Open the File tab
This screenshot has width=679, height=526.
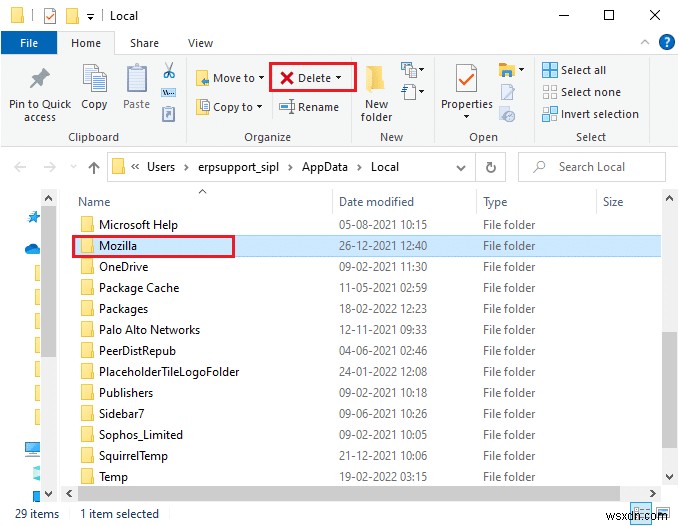coord(29,43)
